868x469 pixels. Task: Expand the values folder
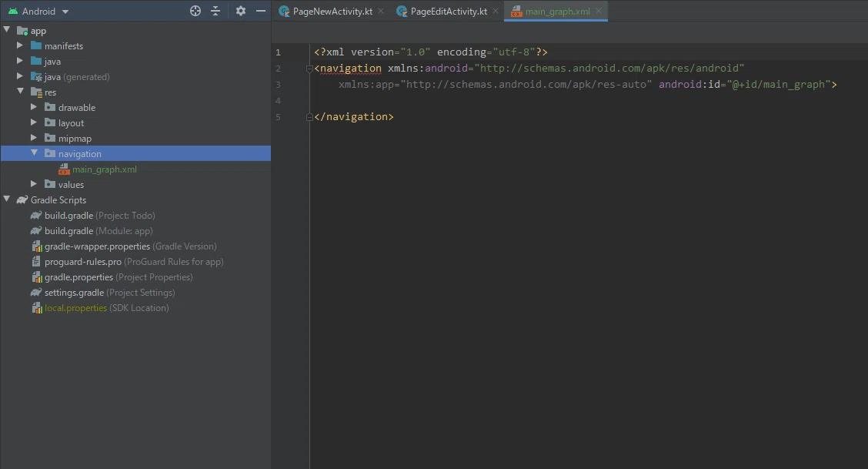34,184
